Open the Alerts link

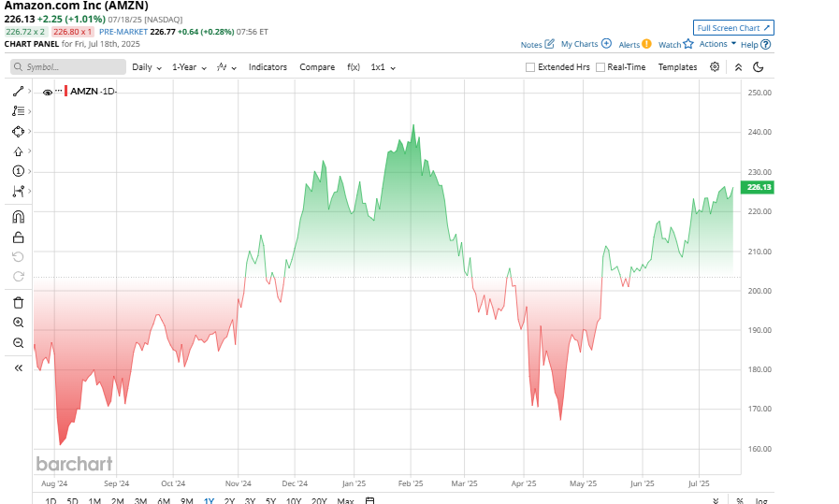tap(629, 44)
